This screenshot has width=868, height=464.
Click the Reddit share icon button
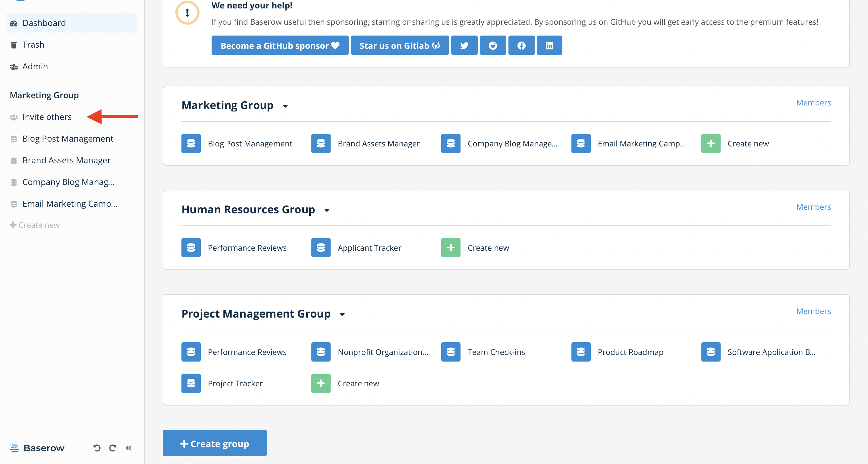coord(493,45)
